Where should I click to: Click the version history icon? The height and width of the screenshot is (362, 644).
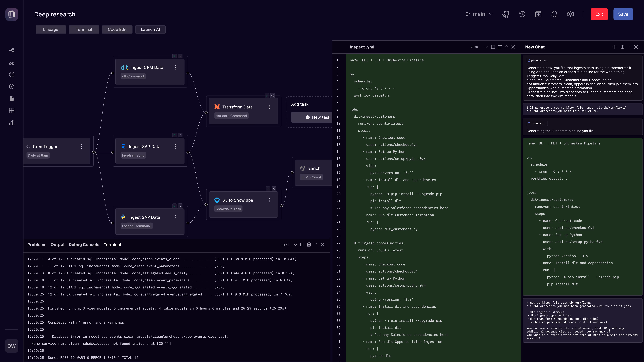click(x=522, y=14)
